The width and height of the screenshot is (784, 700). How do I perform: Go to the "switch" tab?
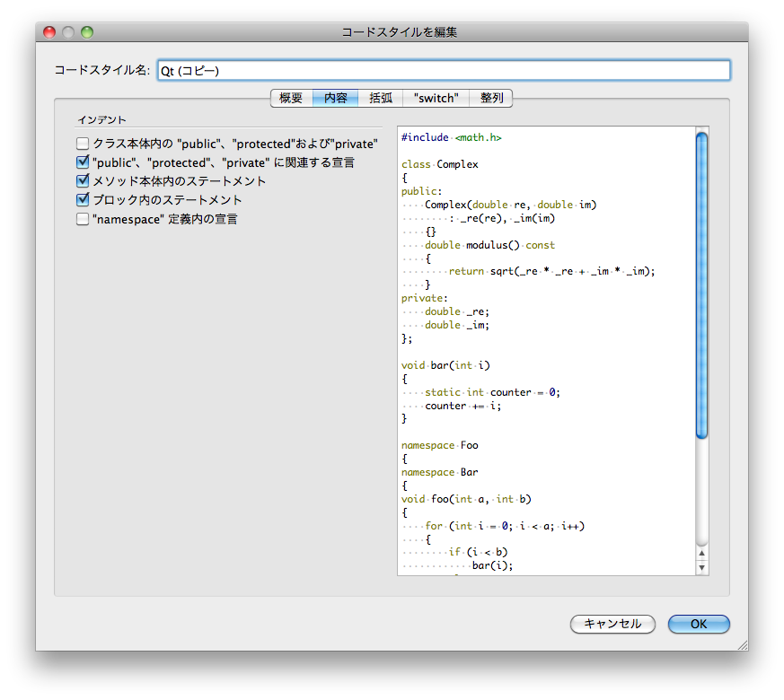(x=436, y=98)
